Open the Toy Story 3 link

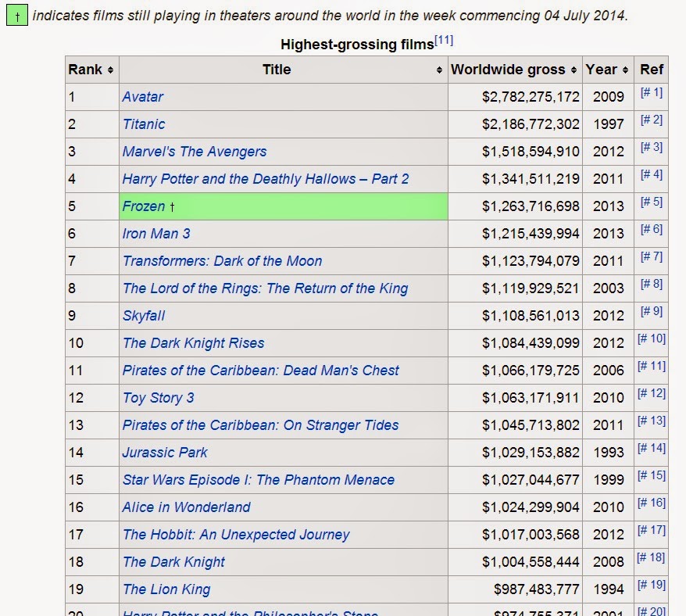coord(158,398)
